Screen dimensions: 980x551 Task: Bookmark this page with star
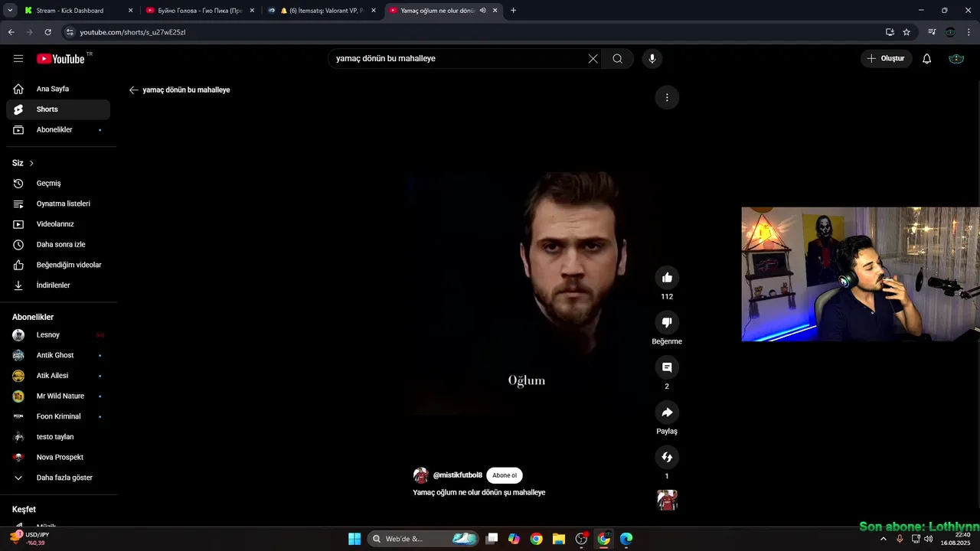click(x=906, y=32)
